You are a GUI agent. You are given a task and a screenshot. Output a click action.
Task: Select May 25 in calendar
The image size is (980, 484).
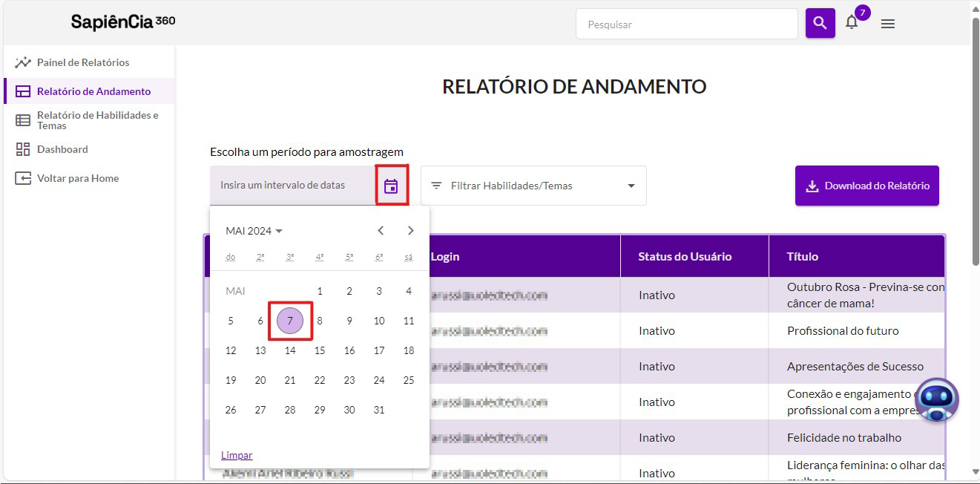409,380
